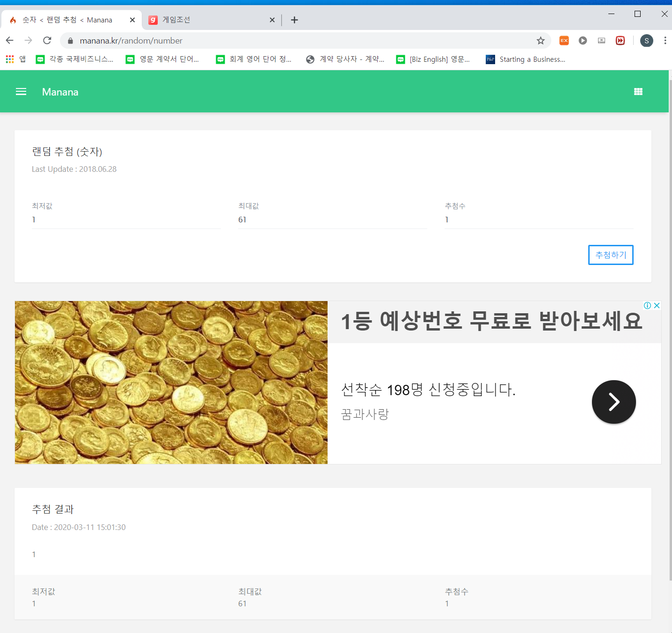Open the Chrome three-dot menu
Viewport: 672px width, 633px height.
tap(665, 41)
